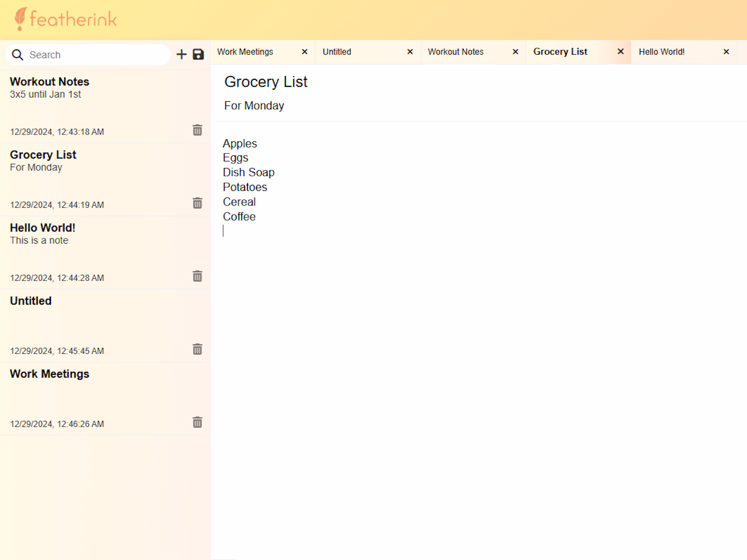This screenshot has height=560, width=747.
Task: Delete the Hello World! note via trash icon
Action: 197,276
